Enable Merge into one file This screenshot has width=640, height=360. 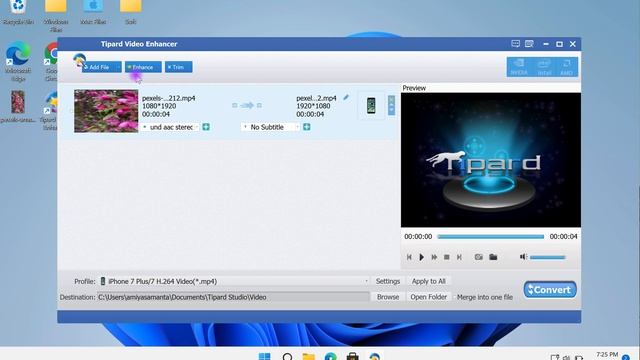(x=484, y=297)
